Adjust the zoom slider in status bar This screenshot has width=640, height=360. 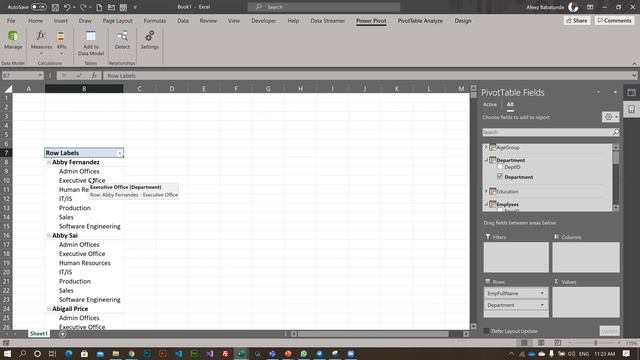pyautogui.click(x=596, y=343)
